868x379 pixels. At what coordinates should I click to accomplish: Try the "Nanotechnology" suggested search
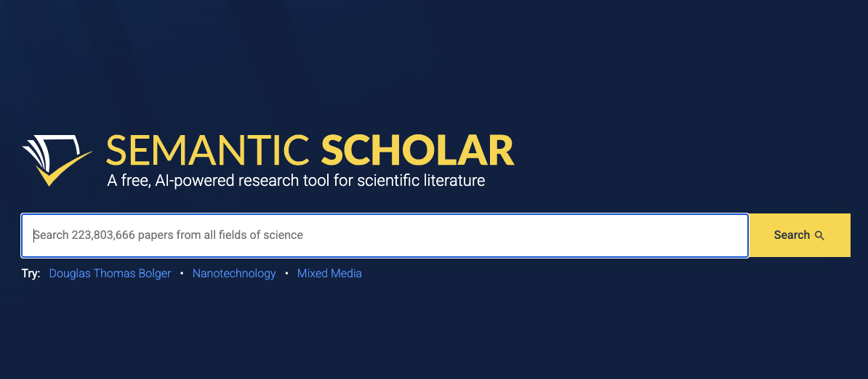pyautogui.click(x=234, y=274)
